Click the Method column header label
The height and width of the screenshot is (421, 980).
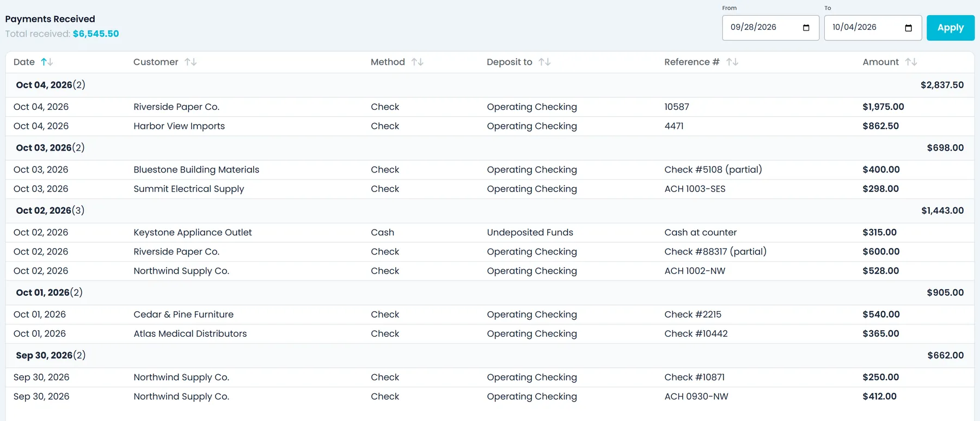[388, 62]
